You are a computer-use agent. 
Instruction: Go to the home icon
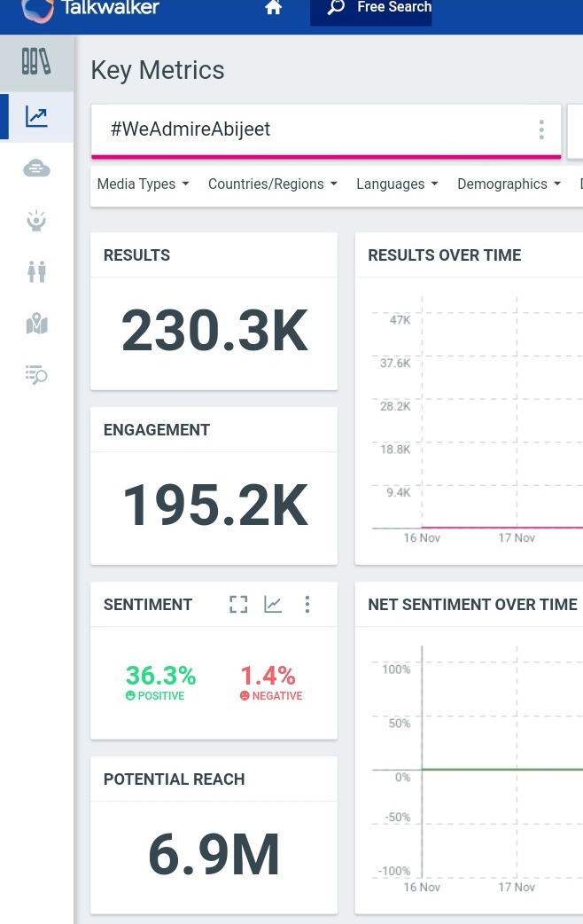[273, 8]
